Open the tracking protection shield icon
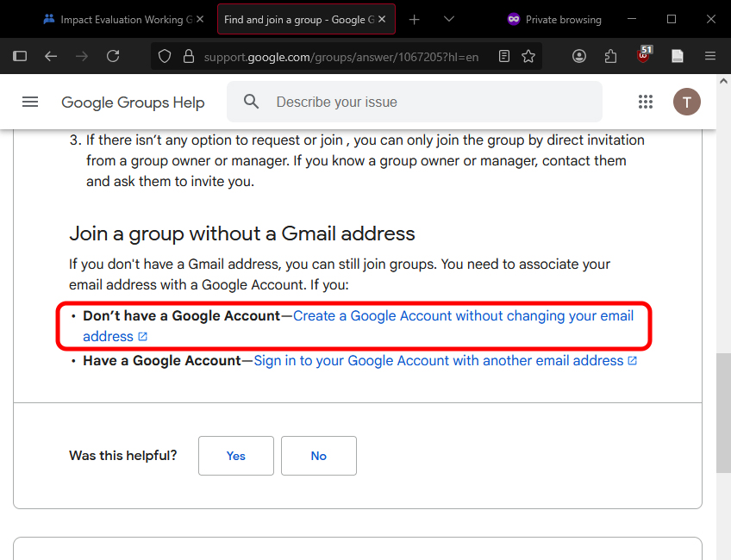Screen dimensions: 731x560 tap(166, 56)
